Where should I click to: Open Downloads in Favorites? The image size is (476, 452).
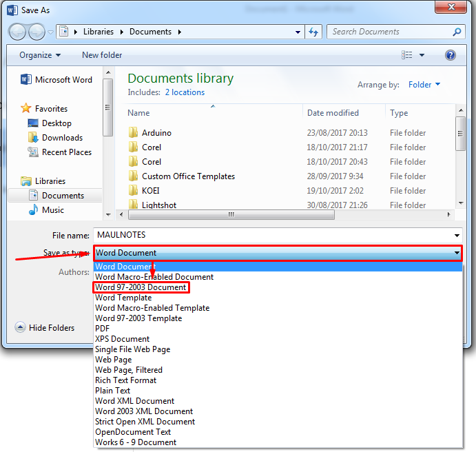tap(55, 138)
